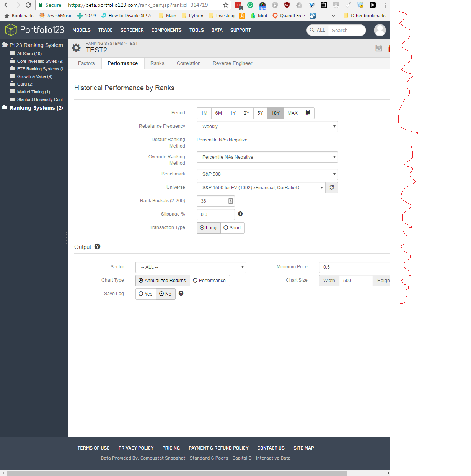Screen dimensions: 471x476
Task: Open the Universe dropdown
Action: click(261, 188)
